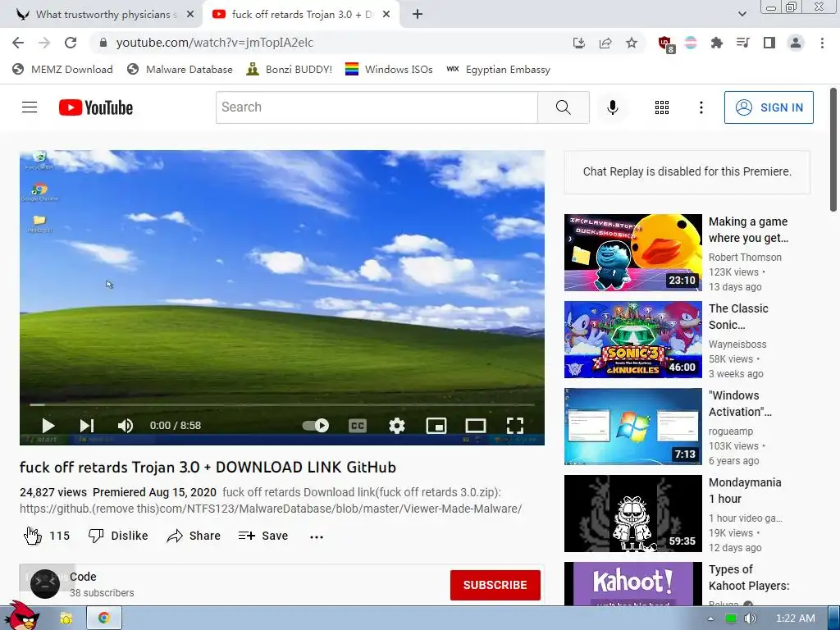Click the browser forward arrow
This screenshot has height=630, width=840.
pos(44,43)
